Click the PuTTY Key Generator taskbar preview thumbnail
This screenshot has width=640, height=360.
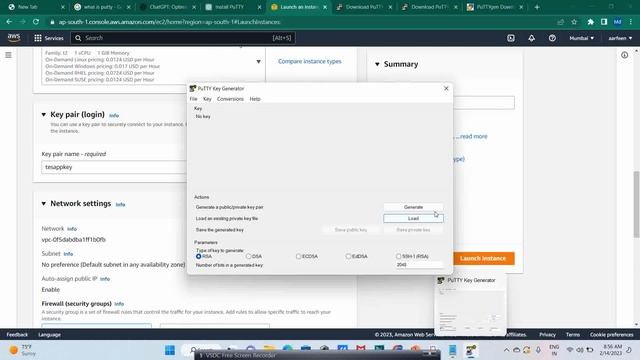click(470, 305)
